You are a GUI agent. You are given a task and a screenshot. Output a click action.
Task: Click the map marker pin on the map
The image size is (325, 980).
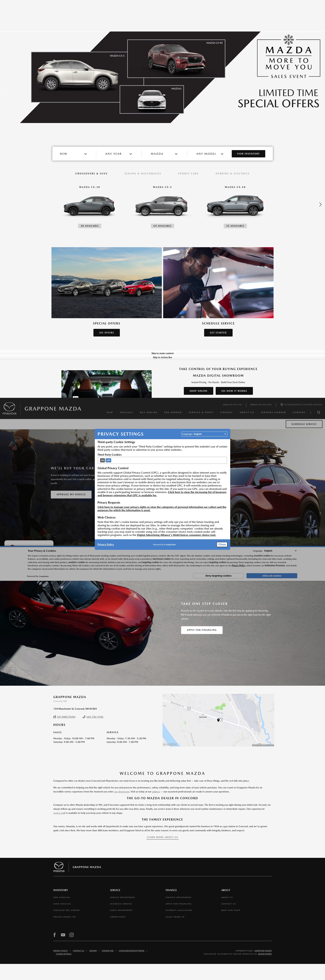[x=218, y=720]
